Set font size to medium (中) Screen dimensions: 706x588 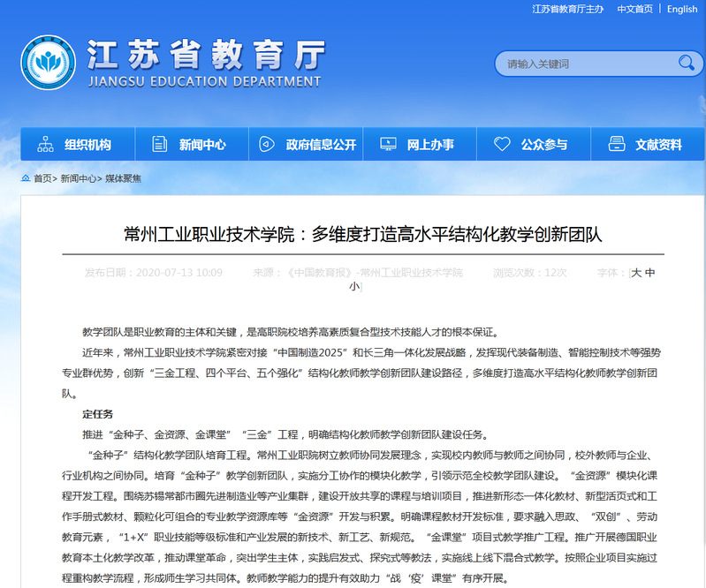pos(650,273)
